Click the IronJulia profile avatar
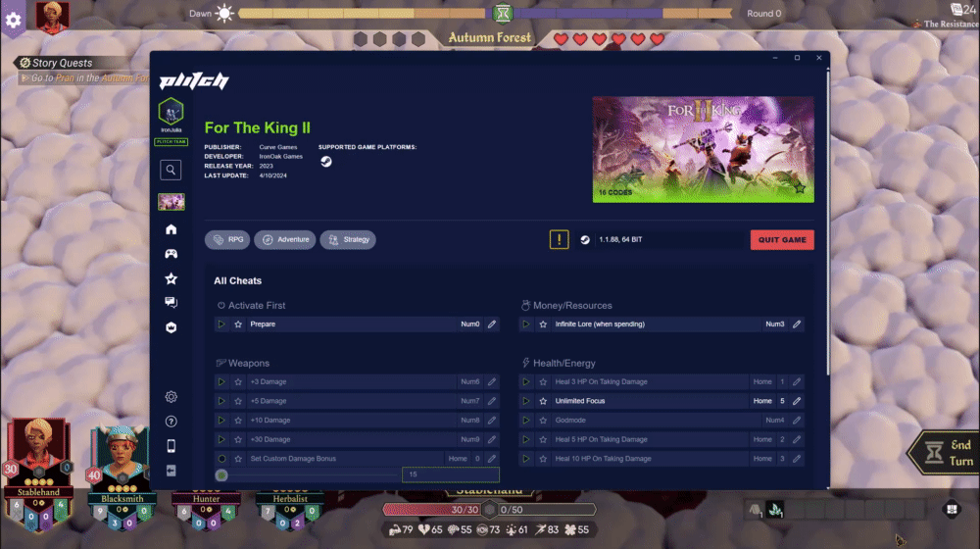This screenshot has height=549, width=980. coord(171,112)
